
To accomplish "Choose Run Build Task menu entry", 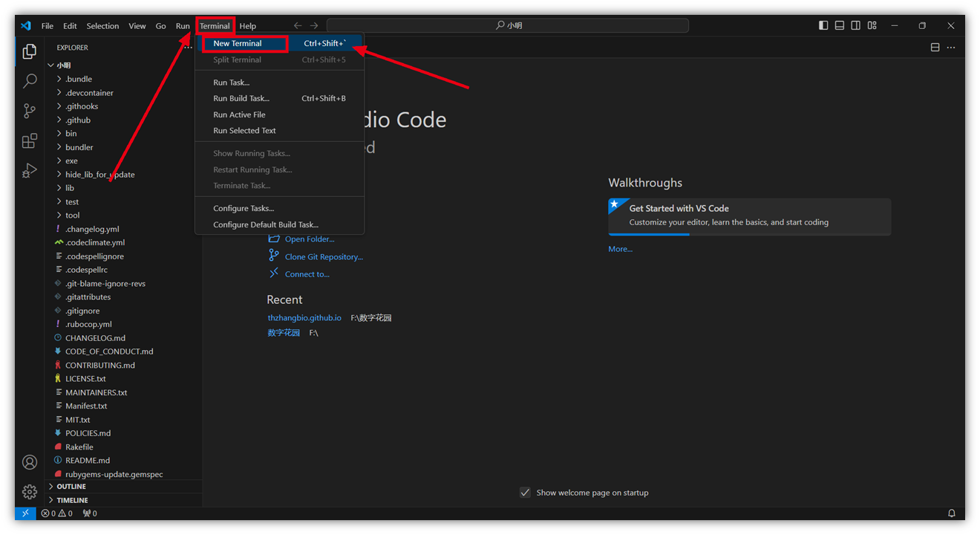I will (x=279, y=98).
